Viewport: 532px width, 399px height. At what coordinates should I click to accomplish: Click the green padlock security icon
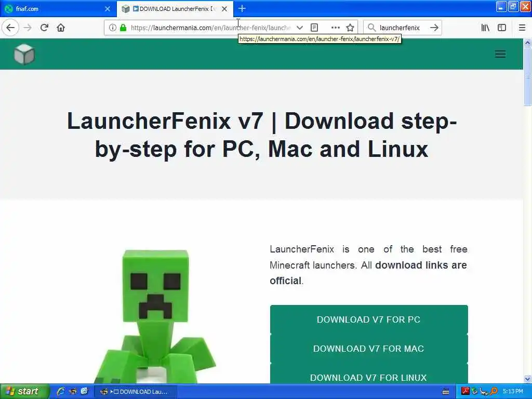123,28
